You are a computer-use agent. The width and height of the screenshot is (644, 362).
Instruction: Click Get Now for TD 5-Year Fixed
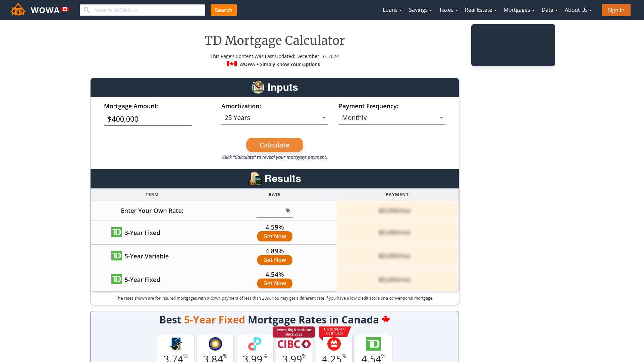coord(275,283)
